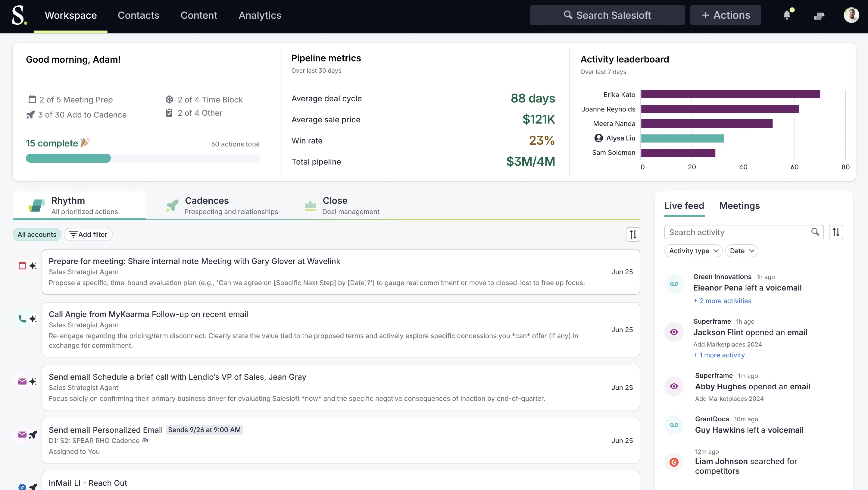Screen dimensions: 868x490
Task: Click sort icon beside Search activity
Action: tap(836, 232)
